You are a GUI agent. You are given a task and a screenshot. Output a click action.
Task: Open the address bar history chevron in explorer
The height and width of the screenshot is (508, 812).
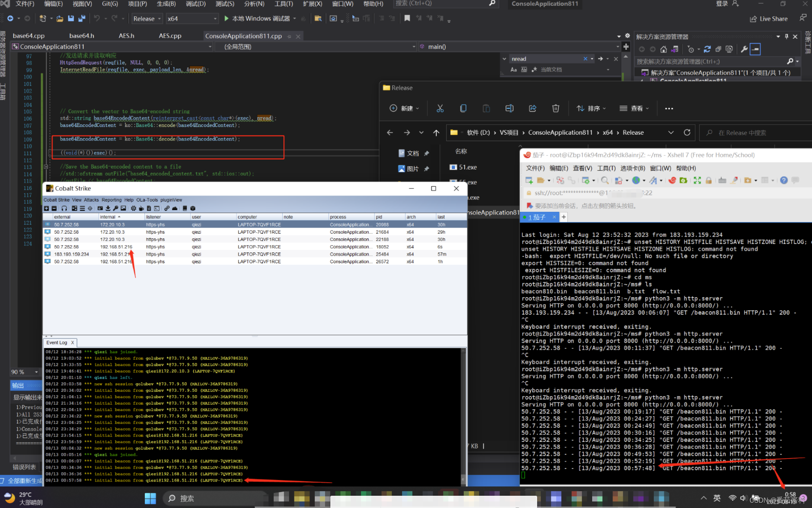[671, 133]
